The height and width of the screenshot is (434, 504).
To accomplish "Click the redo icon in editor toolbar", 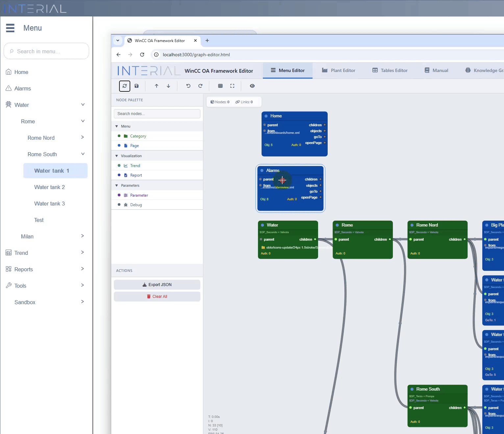I will pyautogui.click(x=200, y=86).
